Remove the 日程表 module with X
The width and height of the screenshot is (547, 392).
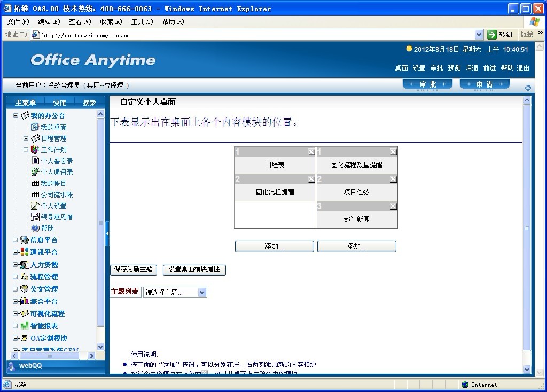click(311, 152)
